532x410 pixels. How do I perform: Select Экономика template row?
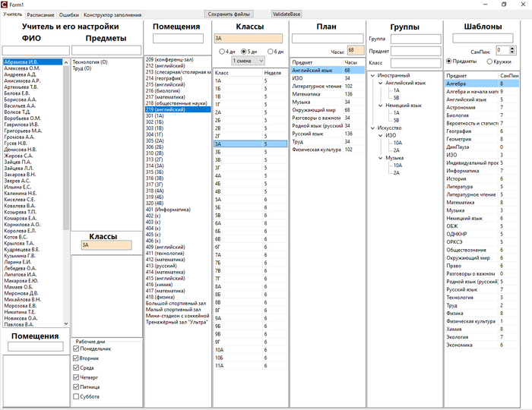[482, 345]
